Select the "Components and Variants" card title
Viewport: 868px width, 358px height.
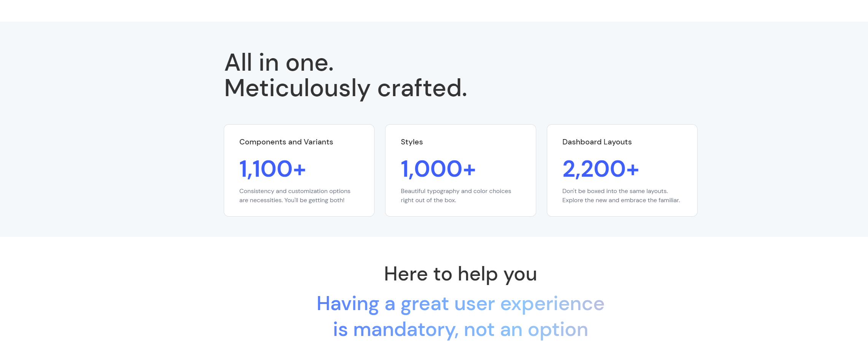click(286, 142)
